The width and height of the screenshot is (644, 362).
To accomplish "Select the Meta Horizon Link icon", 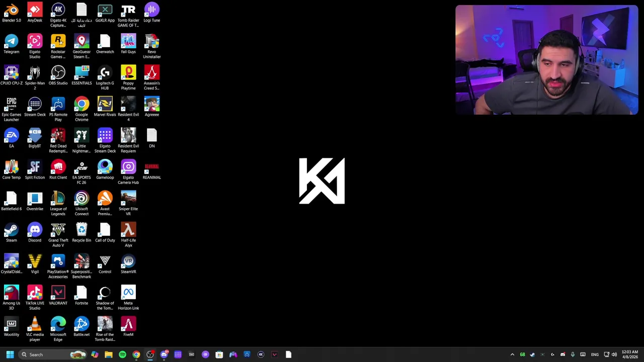I will [x=128, y=298].
